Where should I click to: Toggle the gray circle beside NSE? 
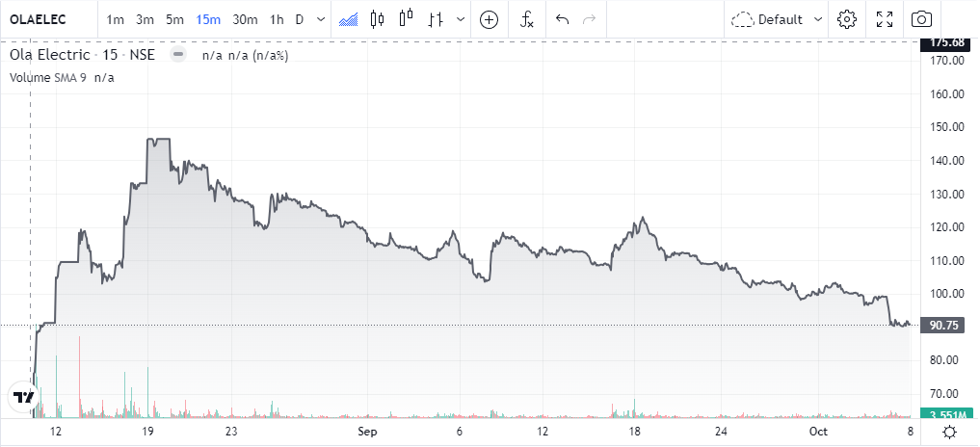pyautogui.click(x=177, y=55)
